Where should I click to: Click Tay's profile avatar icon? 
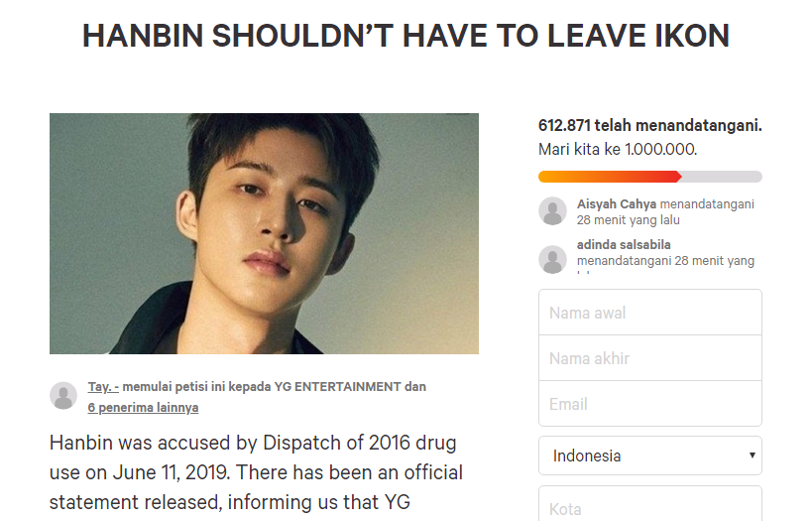tap(63, 396)
